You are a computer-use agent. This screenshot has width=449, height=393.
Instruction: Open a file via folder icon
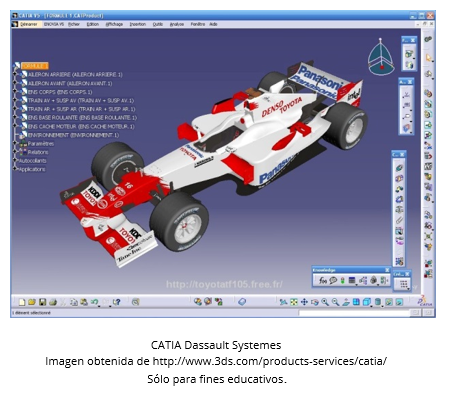click(x=32, y=302)
